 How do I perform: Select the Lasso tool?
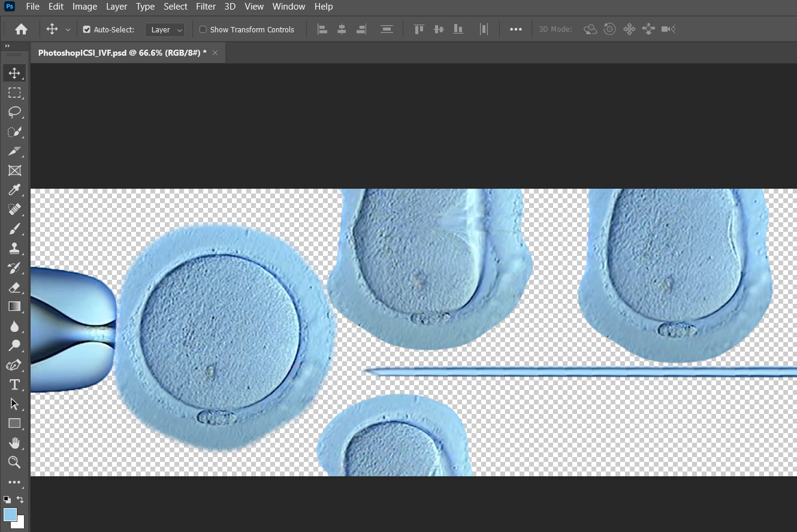[x=14, y=112]
